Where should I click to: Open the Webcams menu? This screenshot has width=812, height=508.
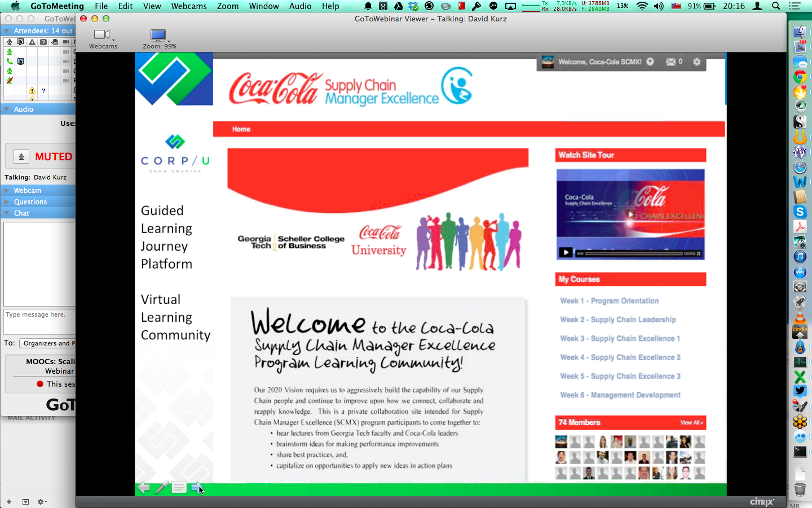pyautogui.click(x=189, y=6)
